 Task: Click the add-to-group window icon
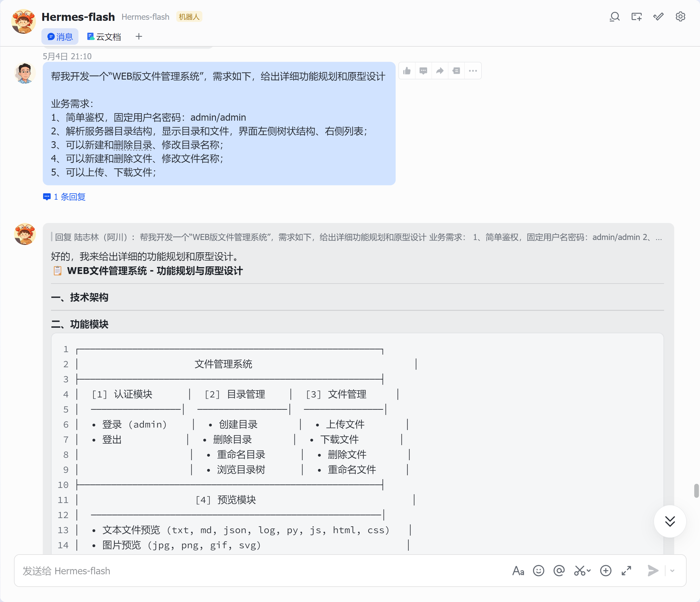pos(636,16)
